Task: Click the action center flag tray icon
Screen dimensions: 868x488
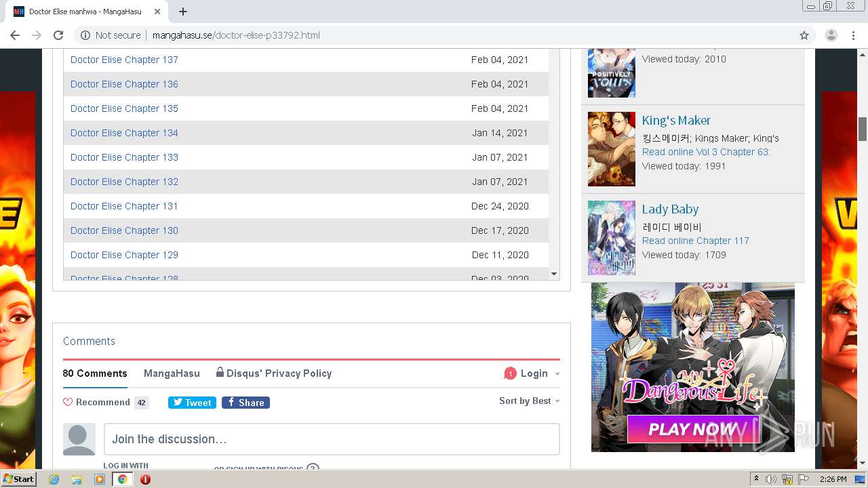Action: pyautogui.click(x=804, y=479)
